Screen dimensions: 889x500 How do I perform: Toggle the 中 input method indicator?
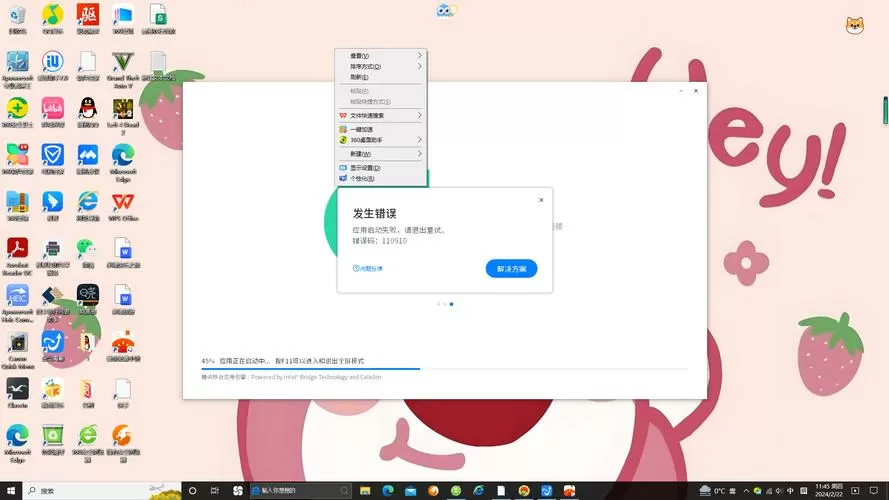click(x=790, y=490)
